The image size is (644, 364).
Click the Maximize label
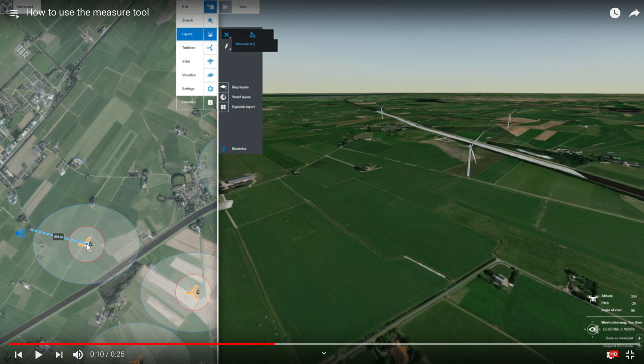click(239, 149)
